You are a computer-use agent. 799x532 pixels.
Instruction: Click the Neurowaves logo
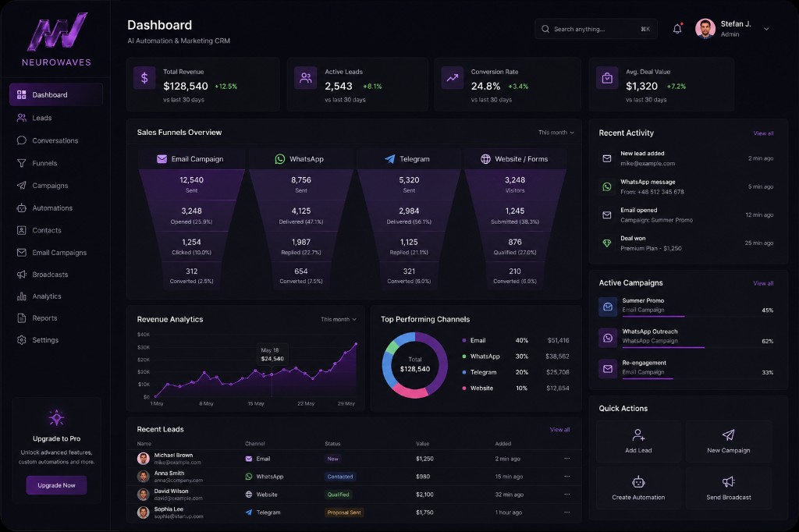(x=56, y=40)
